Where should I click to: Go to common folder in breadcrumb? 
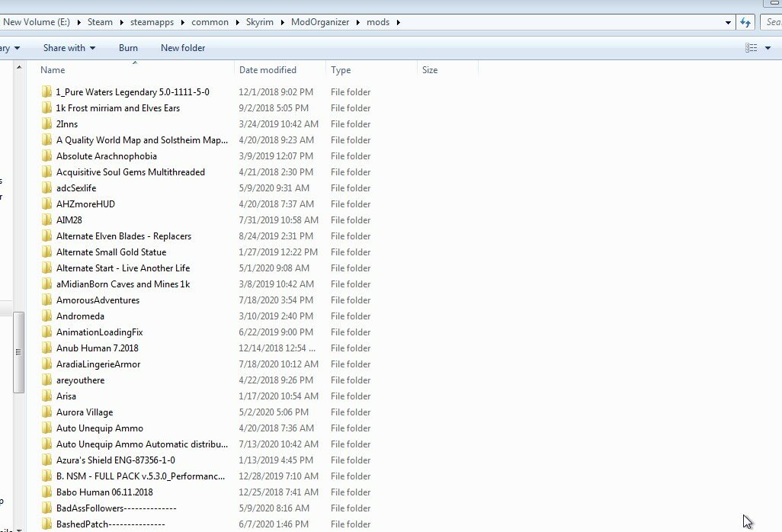pyautogui.click(x=210, y=22)
